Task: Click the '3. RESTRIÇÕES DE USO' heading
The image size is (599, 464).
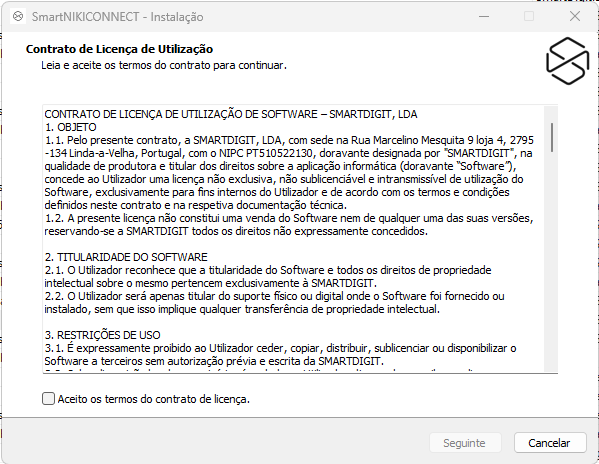Action: click(102, 335)
